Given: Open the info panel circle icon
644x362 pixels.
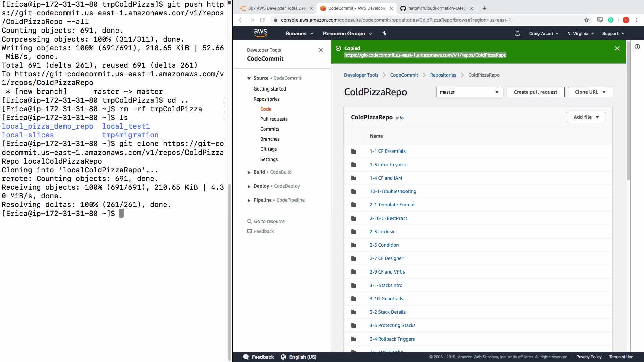Looking at the screenshot, I should [x=637, y=47].
